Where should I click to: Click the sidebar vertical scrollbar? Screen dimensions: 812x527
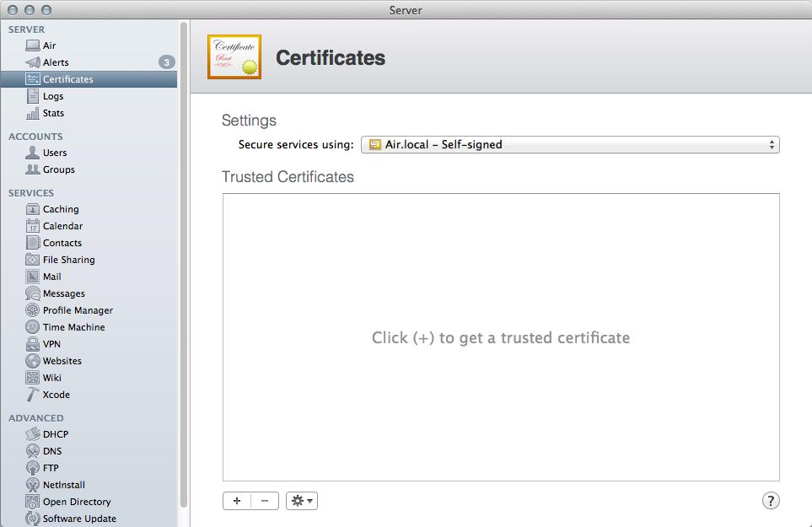(x=184, y=253)
